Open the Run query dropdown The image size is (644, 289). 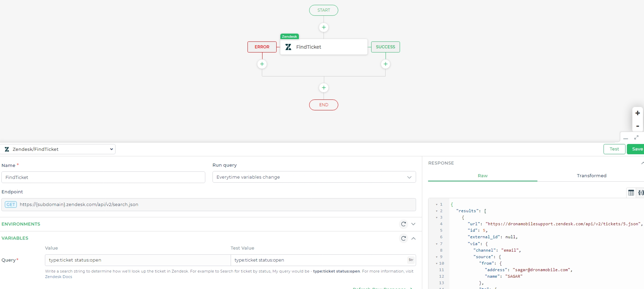[x=314, y=177]
